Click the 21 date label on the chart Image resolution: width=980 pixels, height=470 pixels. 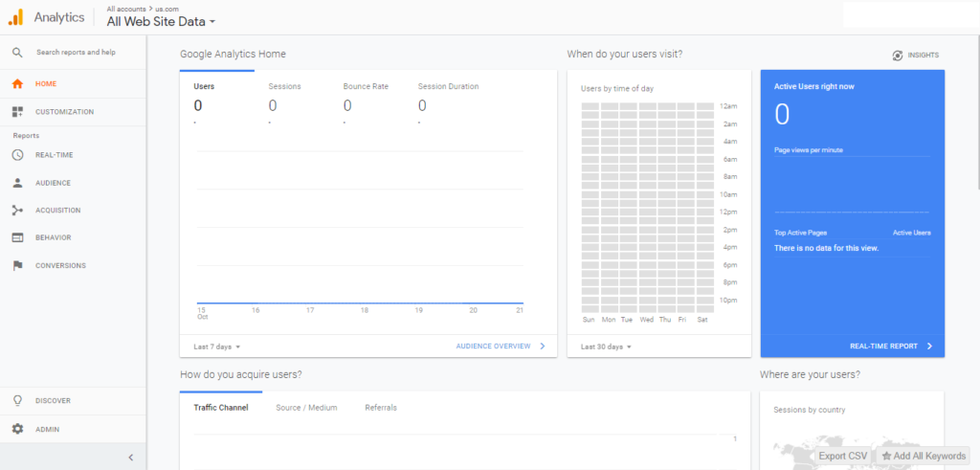point(520,311)
